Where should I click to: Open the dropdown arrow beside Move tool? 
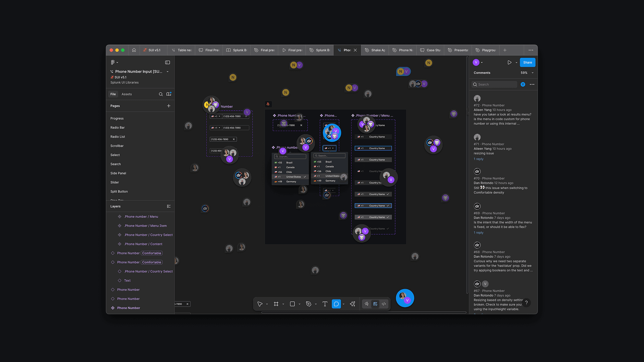point(267,304)
